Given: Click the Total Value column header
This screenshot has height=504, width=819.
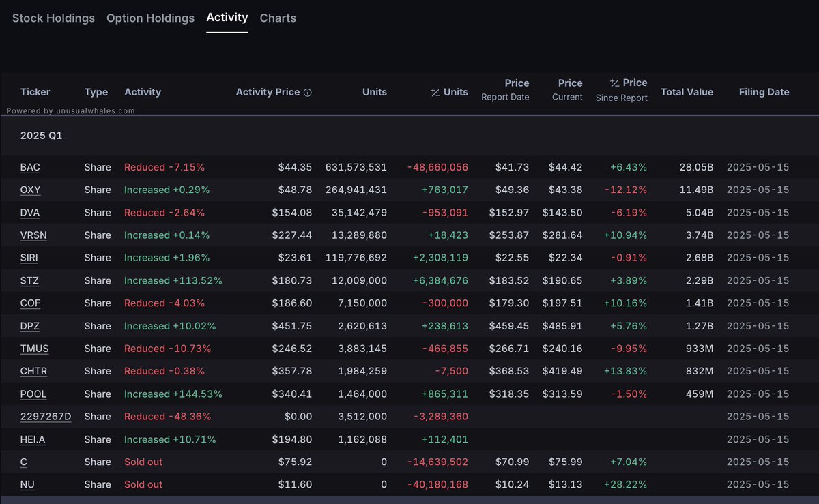Looking at the screenshot, I should (x=687, y=92).
